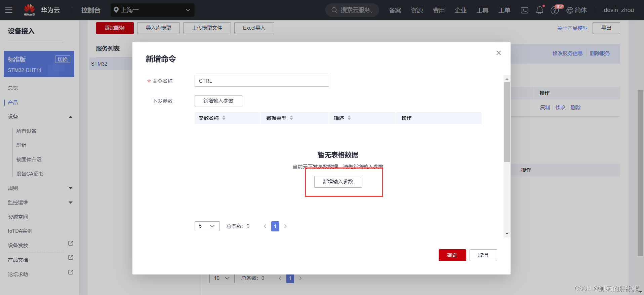Image resolution: width=644 pixels, height=295 pixels.
Task: Click the dialog scrollbar down arrow
Action: [x=507, y=233]
